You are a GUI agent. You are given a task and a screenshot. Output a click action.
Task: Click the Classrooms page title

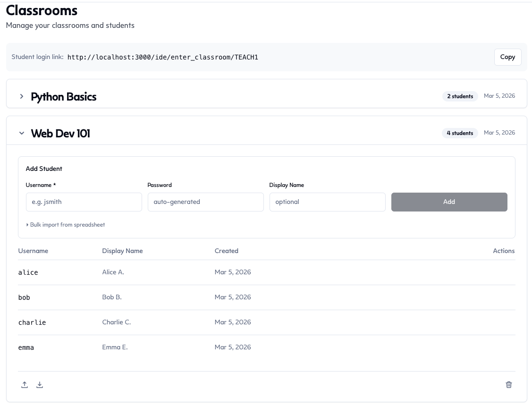(42, 10)
